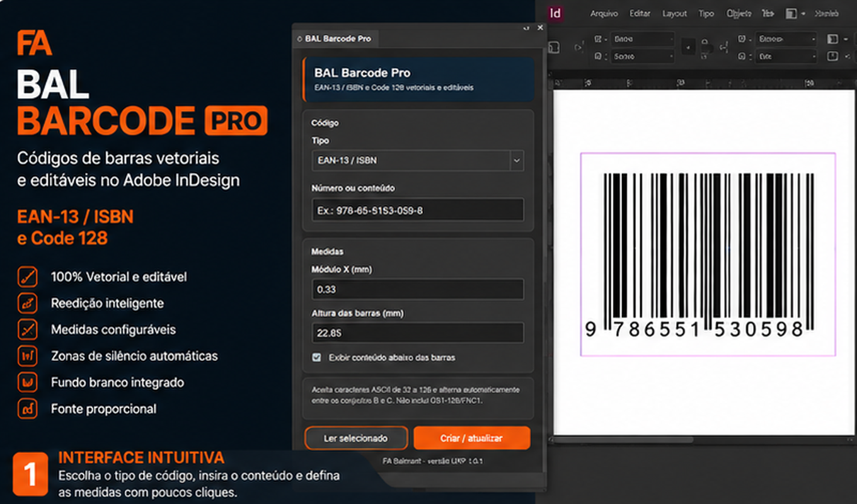Collapse the BAL Barcode Pro panel with double-arrow icon

point(526,28)
